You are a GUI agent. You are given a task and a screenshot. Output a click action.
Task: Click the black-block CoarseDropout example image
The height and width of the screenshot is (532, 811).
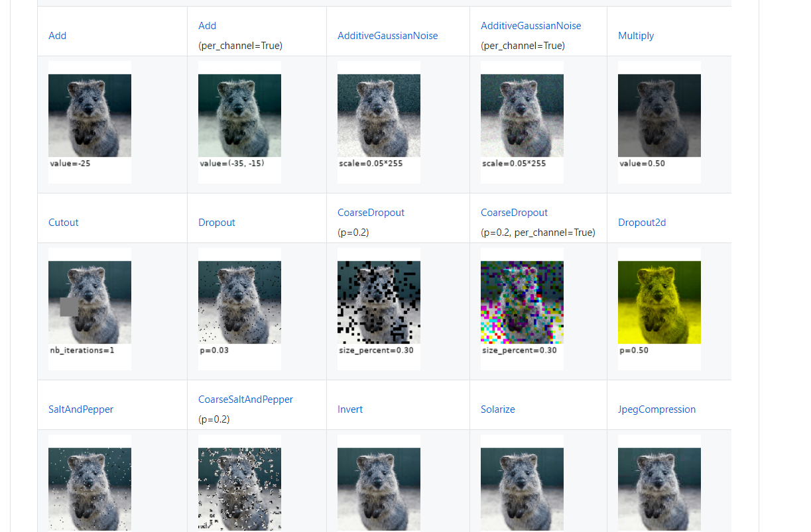[379, 309]
